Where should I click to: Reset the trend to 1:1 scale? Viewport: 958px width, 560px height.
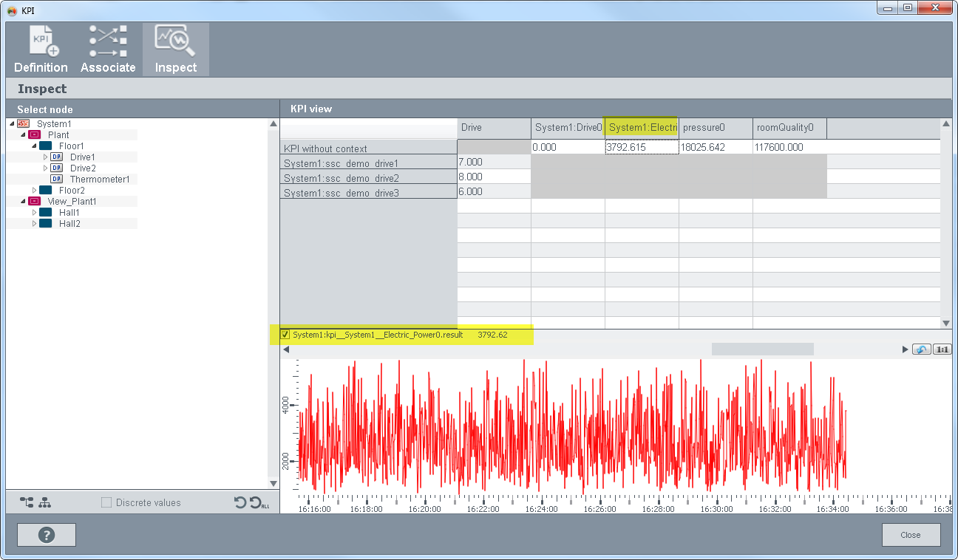coord(942,349)
